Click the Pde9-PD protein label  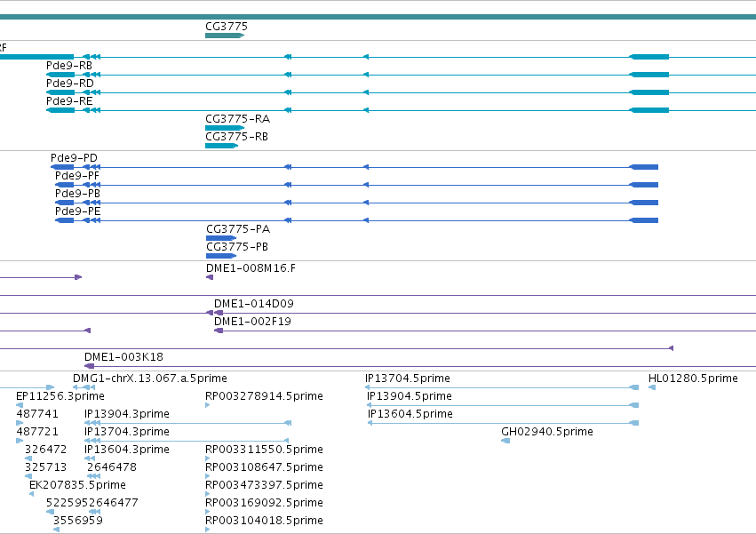(74, 158)
